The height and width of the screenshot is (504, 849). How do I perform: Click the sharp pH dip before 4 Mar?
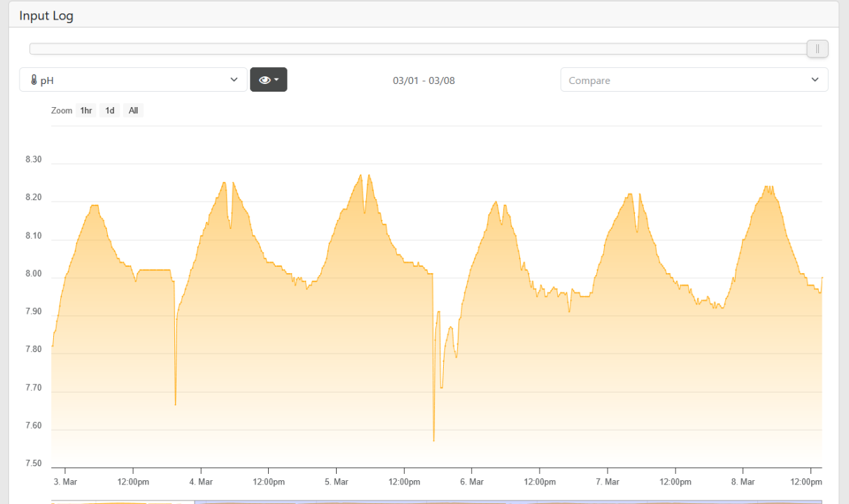(175, 404)
